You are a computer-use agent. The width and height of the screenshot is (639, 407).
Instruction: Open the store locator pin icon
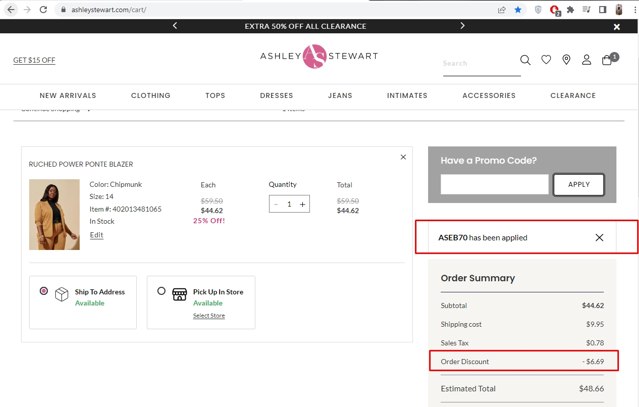point(566,60)
